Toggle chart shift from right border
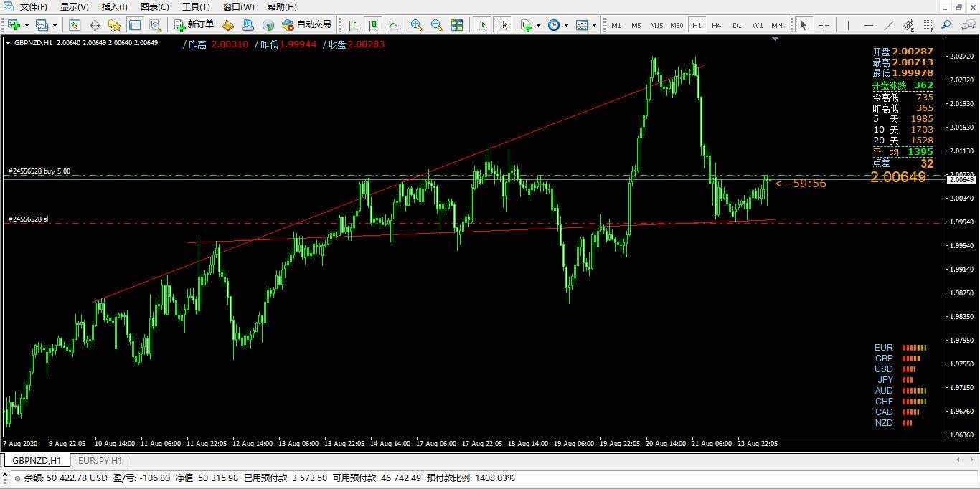This screenshot has height=489, width=980. click(x=502, y=25)
